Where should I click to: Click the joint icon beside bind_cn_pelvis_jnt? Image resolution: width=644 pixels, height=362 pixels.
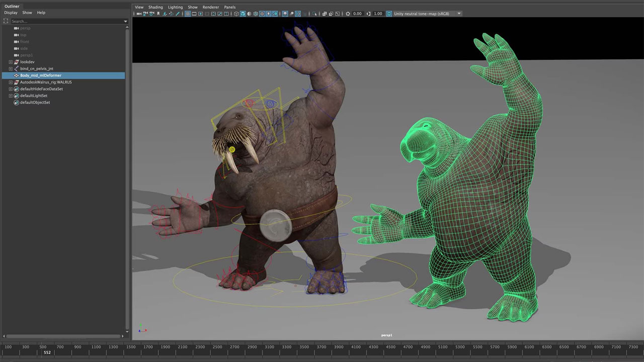pyautogui.click(x=17, y=68)
